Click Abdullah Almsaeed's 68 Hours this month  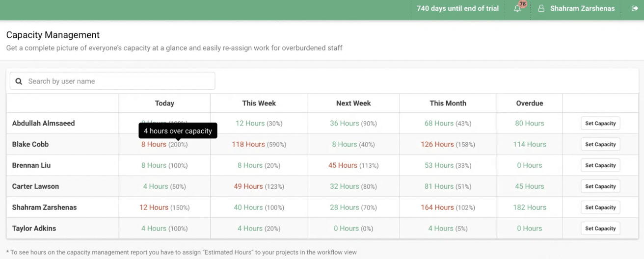pos(448,123)
